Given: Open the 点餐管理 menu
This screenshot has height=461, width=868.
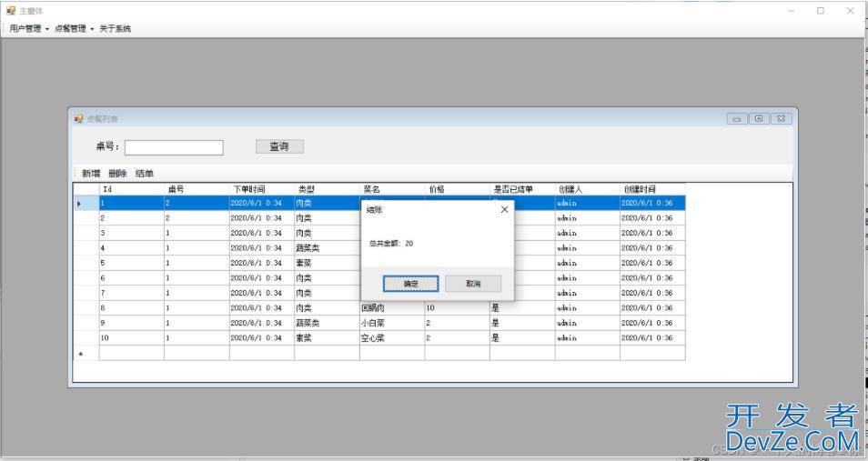Looking at the screenshot, I should 70,29.
